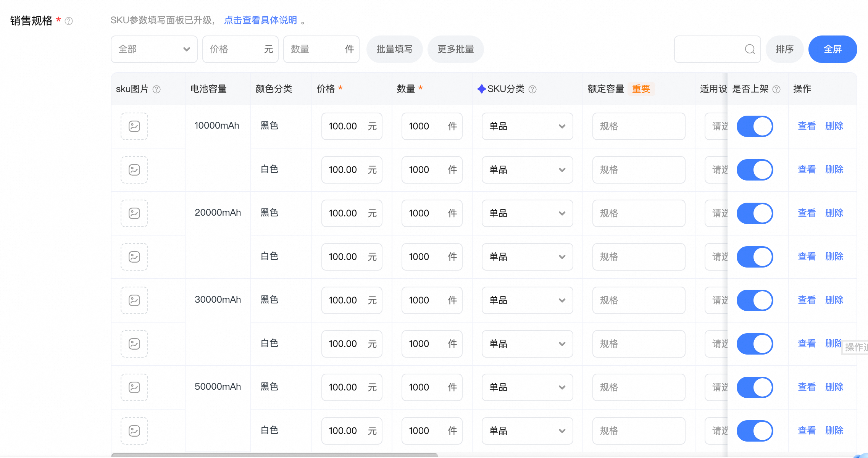Screen dimensions: 868x458
Task: Click the batch 价格 input field
Action: 240,49
